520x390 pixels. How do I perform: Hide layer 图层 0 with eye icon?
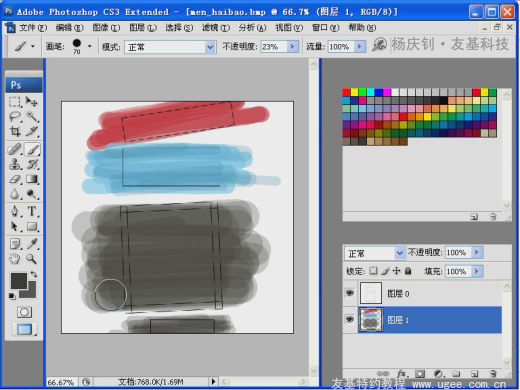coord(350,293)
